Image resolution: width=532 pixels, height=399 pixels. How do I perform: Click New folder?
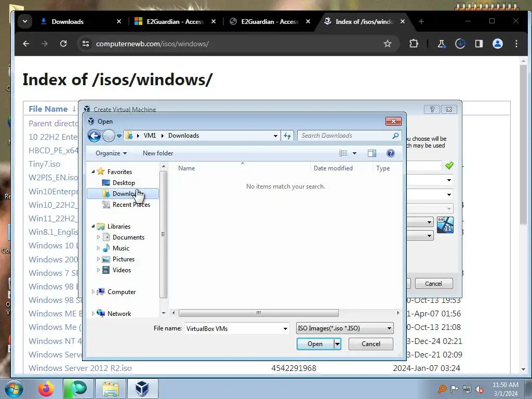click(158, 153)
